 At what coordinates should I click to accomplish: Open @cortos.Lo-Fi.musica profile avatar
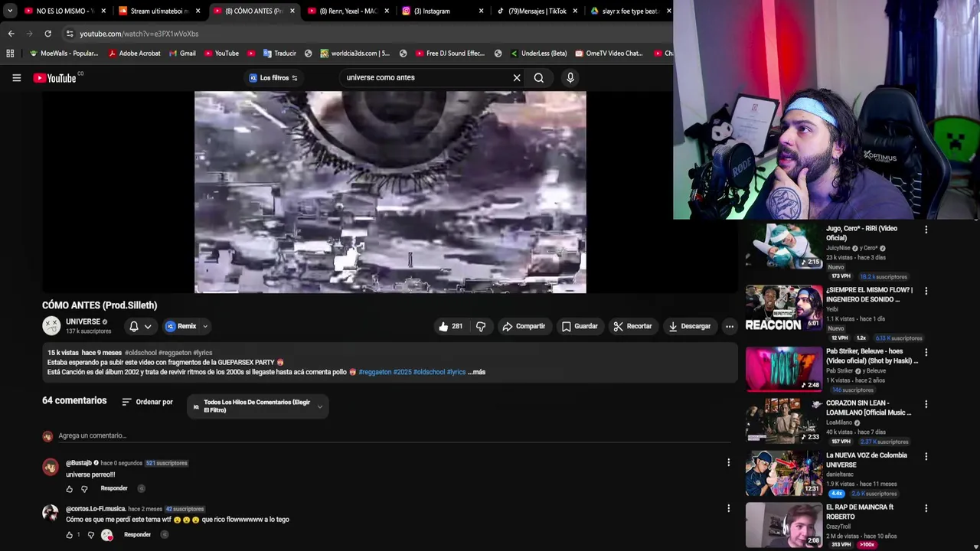coord(51,514)
